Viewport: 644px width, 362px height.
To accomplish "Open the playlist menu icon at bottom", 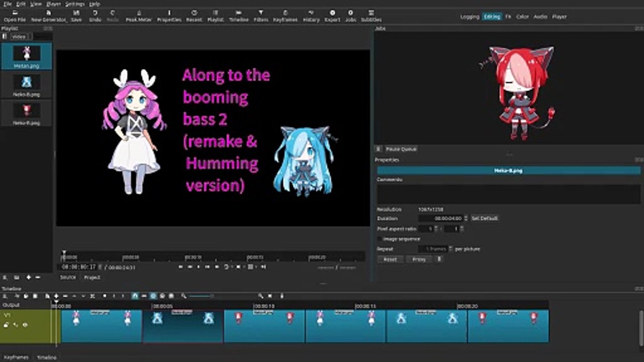I will (x=5, y=277).
